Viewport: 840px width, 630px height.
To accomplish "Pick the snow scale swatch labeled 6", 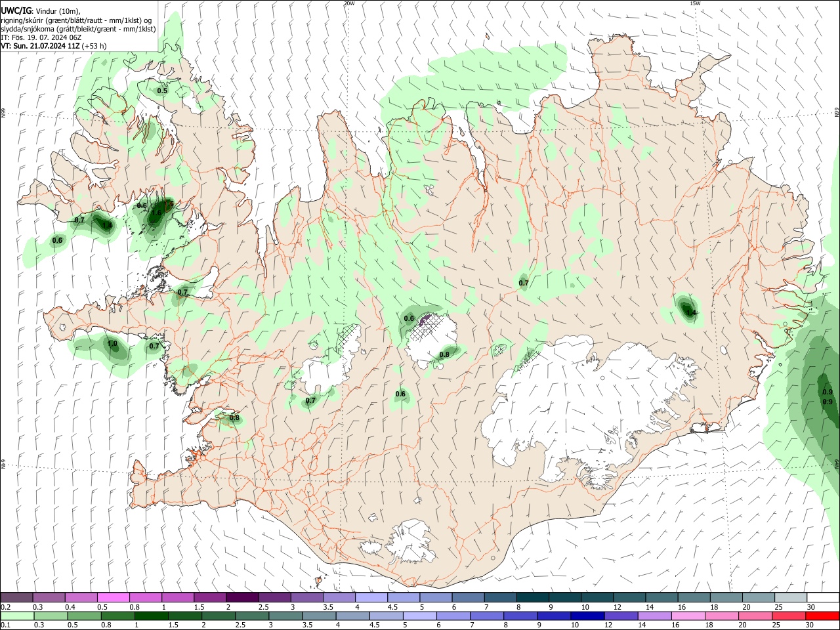I will (x=468, y=598).
